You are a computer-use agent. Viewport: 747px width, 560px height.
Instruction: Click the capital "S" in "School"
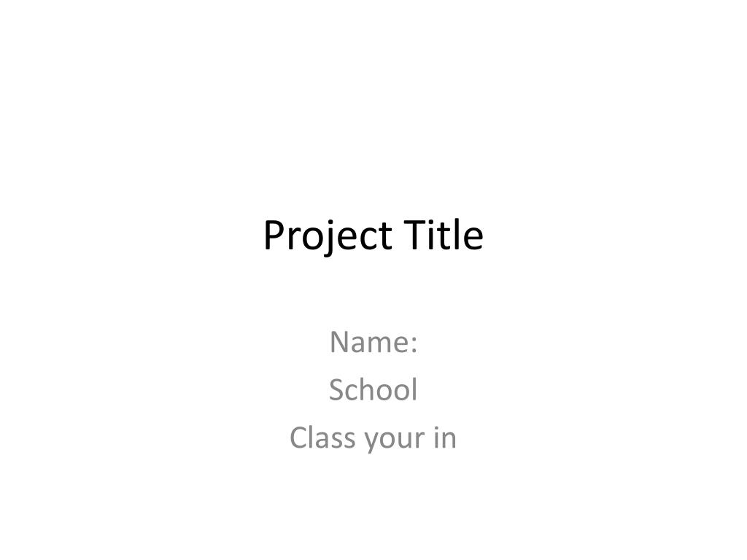point(337,389)
